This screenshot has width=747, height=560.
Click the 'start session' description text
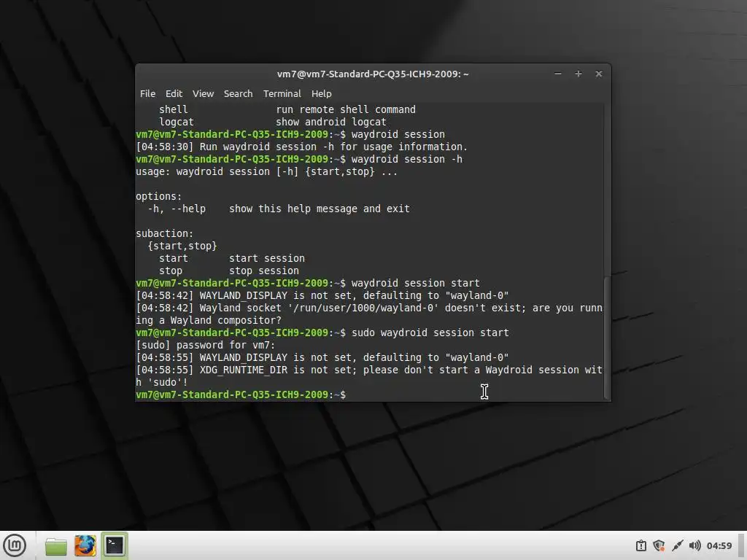267,258
